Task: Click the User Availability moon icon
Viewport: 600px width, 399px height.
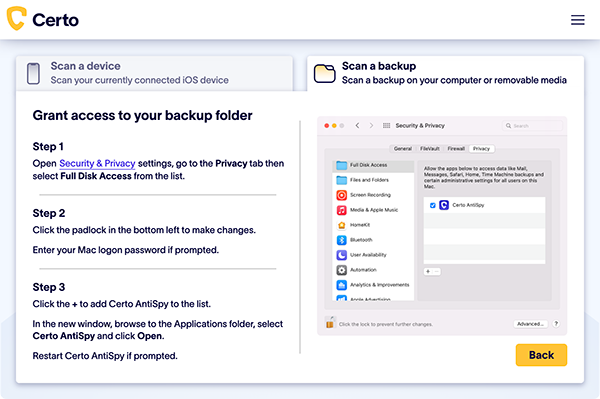Action: (x=341, y=255)
